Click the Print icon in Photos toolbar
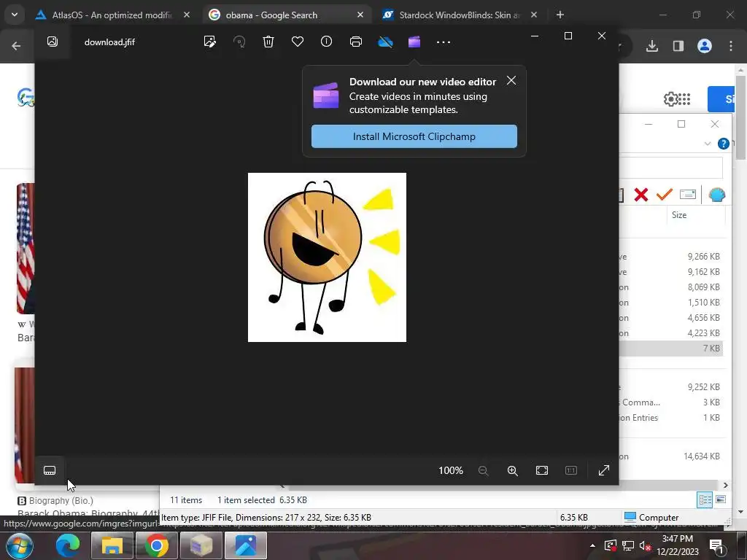 coord(356,42)
